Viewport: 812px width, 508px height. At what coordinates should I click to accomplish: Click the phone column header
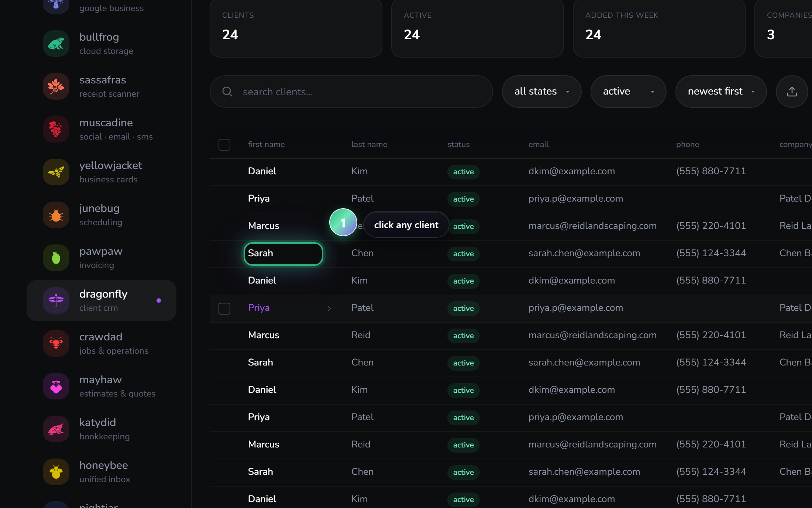pyautogui.click(x=688, y=144)
